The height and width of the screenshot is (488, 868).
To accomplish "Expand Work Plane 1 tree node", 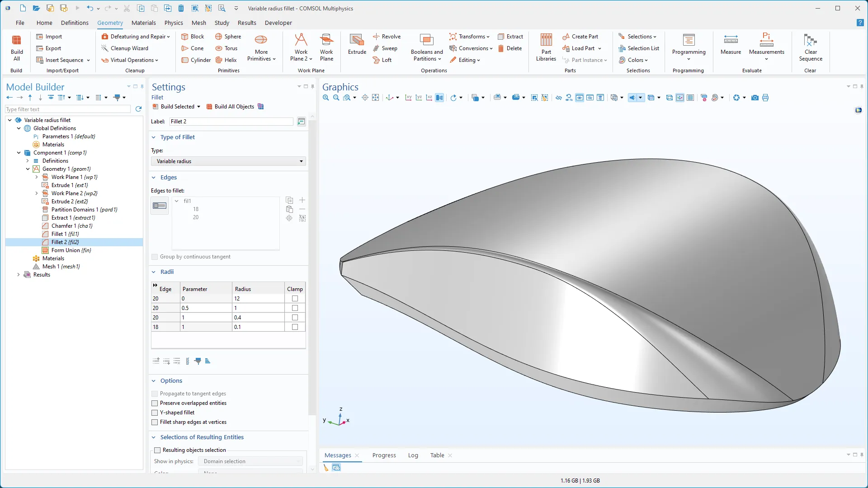I will pos(37,177).
